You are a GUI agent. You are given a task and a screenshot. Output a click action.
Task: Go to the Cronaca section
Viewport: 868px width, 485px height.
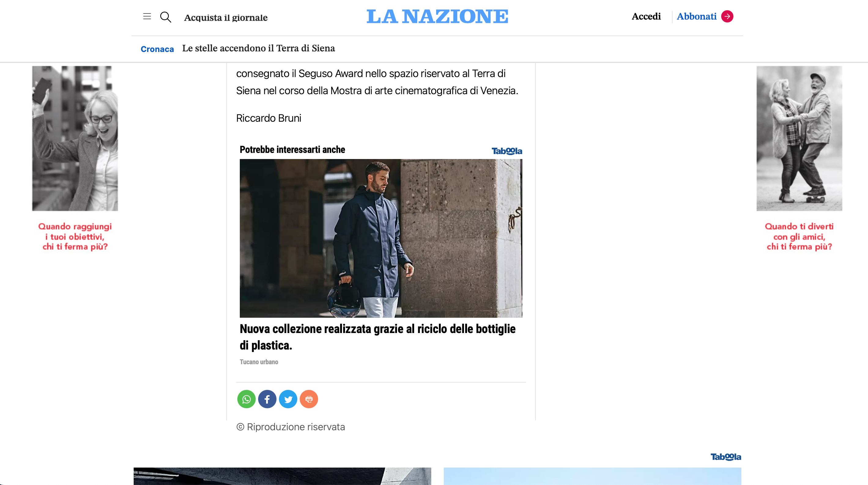pyautogui.click(x=157, y=49)
